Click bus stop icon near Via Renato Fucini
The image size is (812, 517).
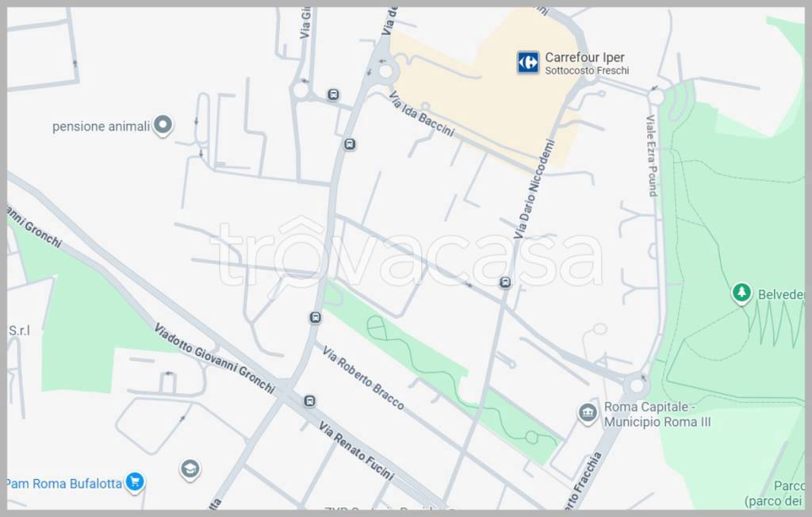click(x=309, y=401)
